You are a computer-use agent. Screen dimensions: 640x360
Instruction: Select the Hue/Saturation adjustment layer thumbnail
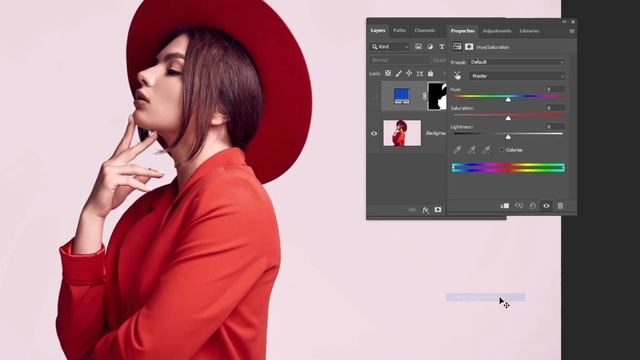402,96
